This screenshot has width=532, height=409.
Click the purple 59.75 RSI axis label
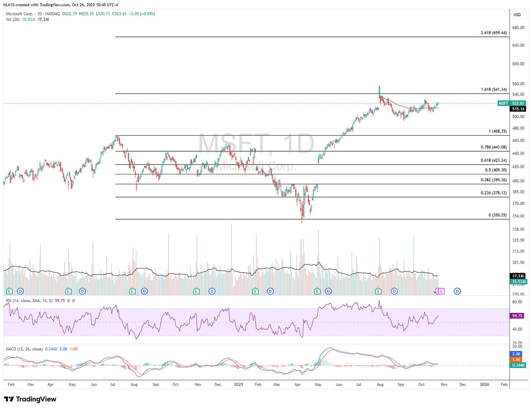click(x=517, y=316)
